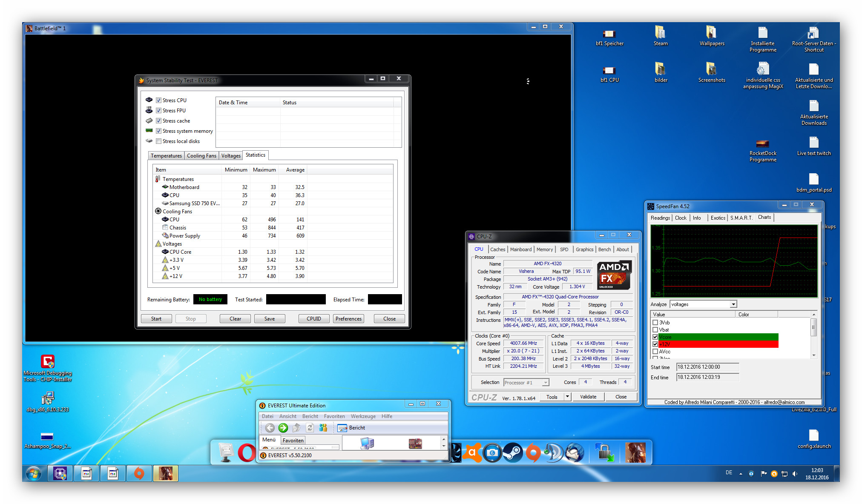Click the EVEREST refresh icon

pyautogui.click(x=310, y=428)
